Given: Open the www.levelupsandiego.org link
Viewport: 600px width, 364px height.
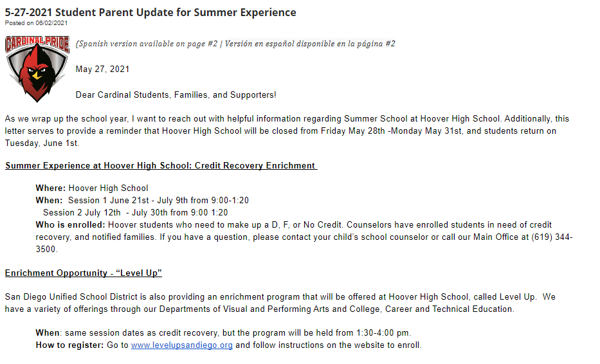Looking at the screenshot, I should 181,345.
